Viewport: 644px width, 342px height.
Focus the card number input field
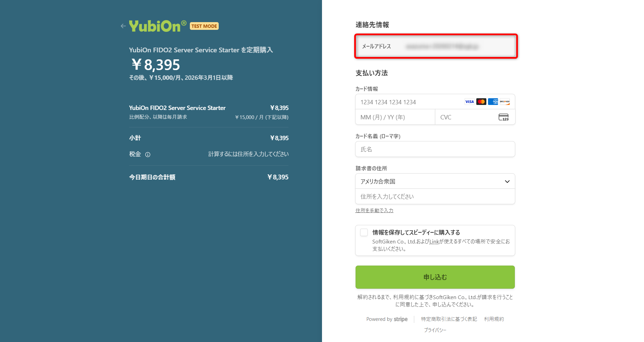pyautogui.click(x=409, y=102)
